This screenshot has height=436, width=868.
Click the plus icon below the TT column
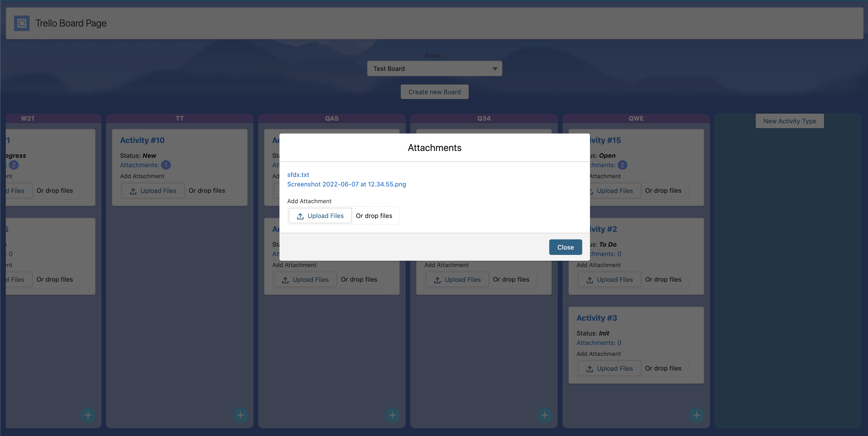[240, 415]
